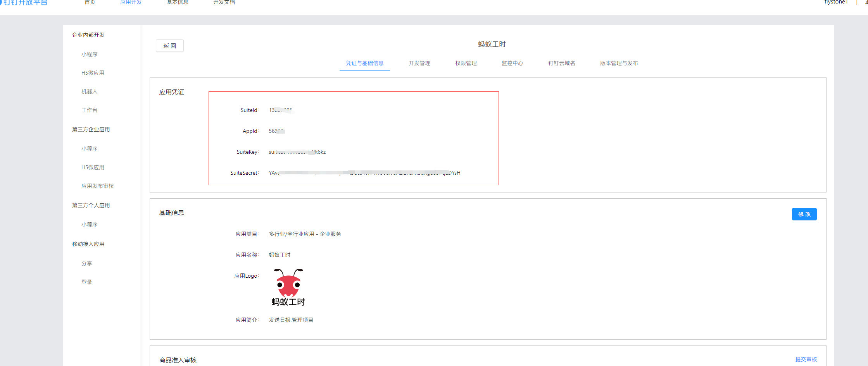The image size is (868, 366).
Task: Select H5微应用 under 企业内部开发
Action: [x=93, y=73]
